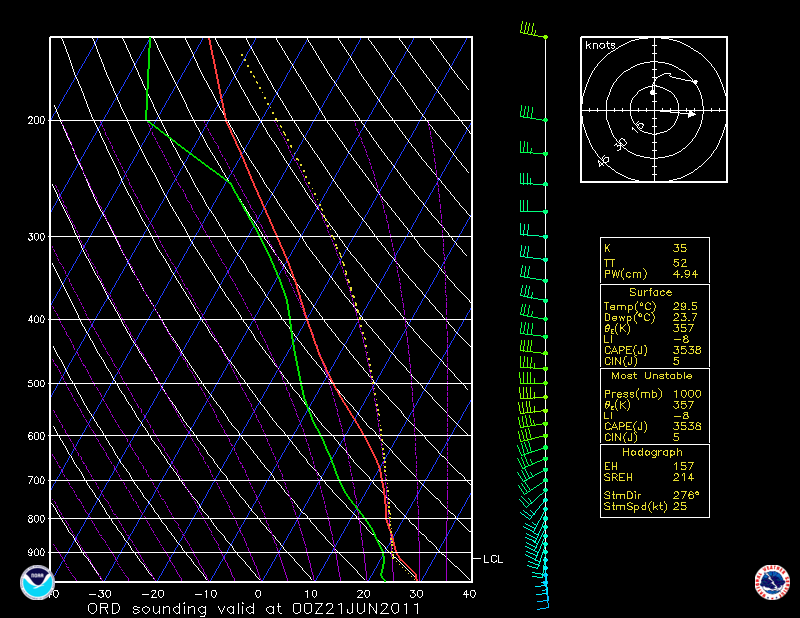Click the surface Dewp value 23.7
The width and height of the screenshot is (800, 618).
coord(685,317)
